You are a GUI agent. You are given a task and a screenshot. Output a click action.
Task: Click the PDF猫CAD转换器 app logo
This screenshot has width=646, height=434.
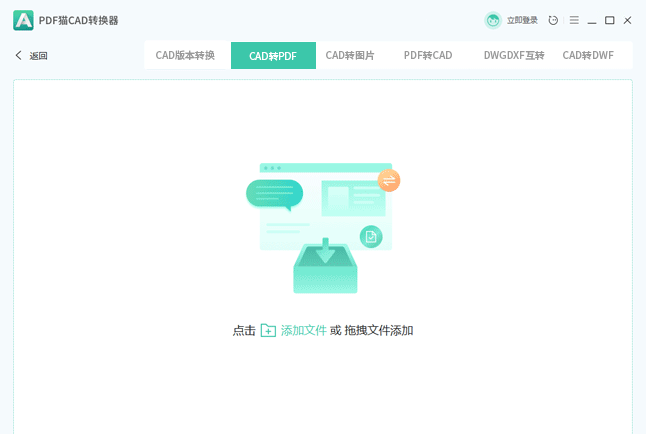[23, 20]
